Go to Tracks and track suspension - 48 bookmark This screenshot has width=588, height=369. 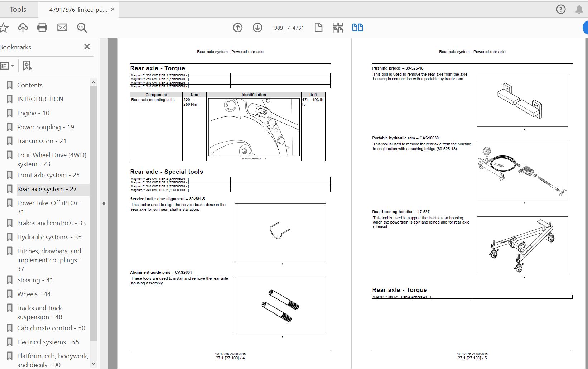(40, 312)
